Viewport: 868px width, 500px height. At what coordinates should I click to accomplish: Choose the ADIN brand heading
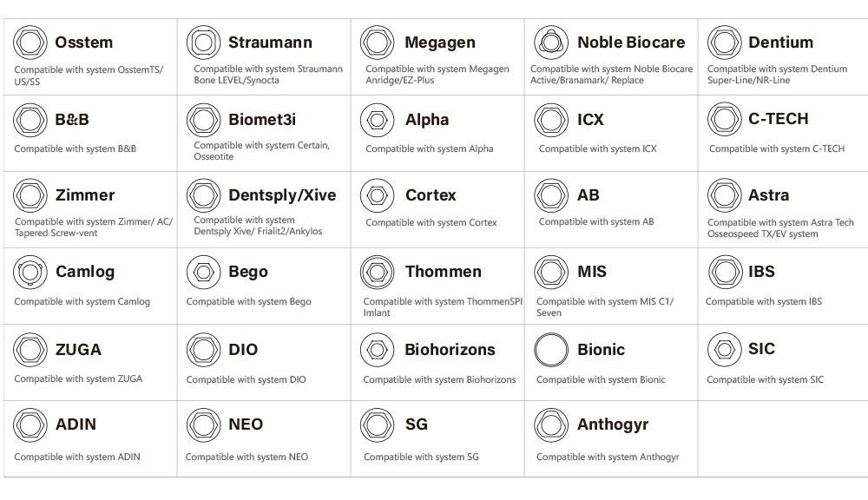[76, 424]
